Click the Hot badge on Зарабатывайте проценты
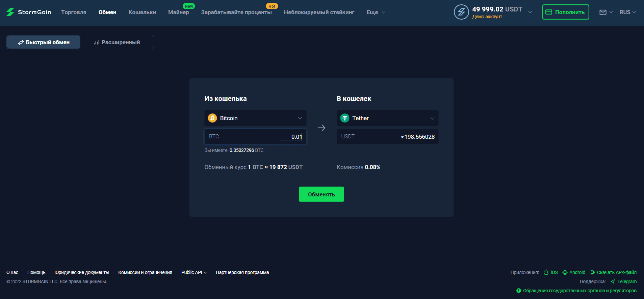 (x=272, y=6)
